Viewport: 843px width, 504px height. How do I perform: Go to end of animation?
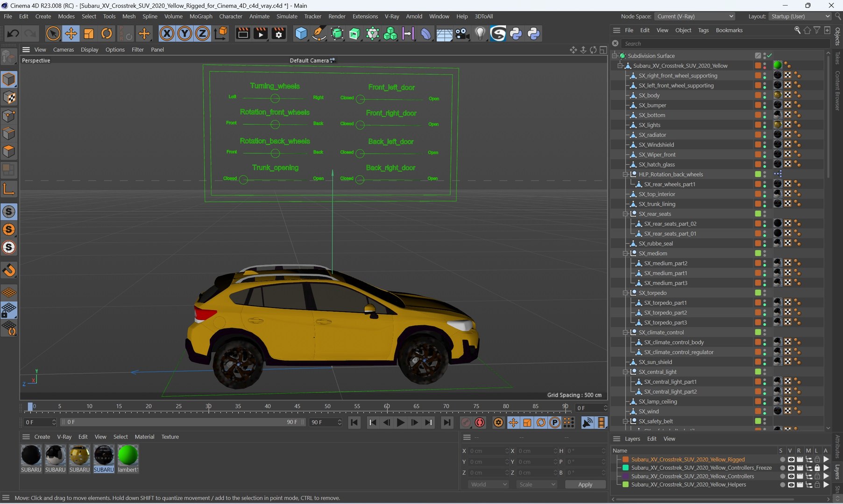447,422
